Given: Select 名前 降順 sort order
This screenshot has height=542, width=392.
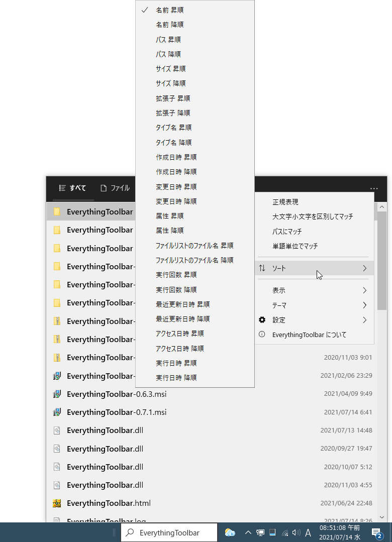Looking at the screenshot, I should 195,25.
